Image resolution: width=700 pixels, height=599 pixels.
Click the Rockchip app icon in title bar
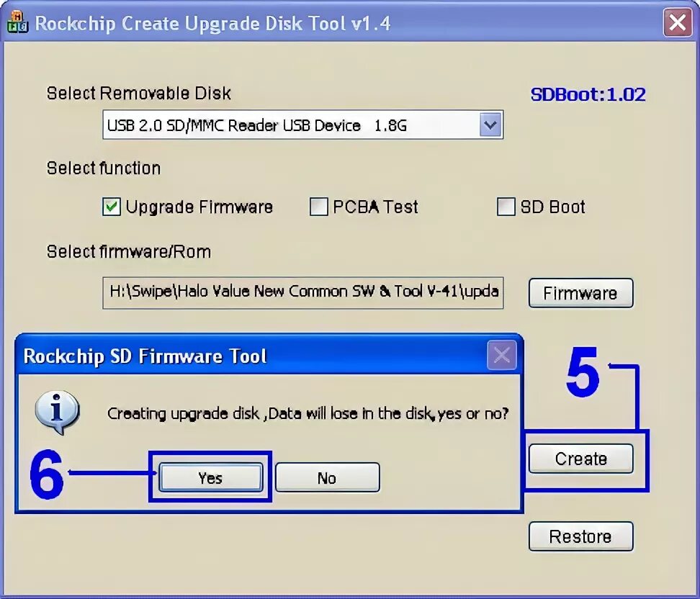[x=18, y=22]
